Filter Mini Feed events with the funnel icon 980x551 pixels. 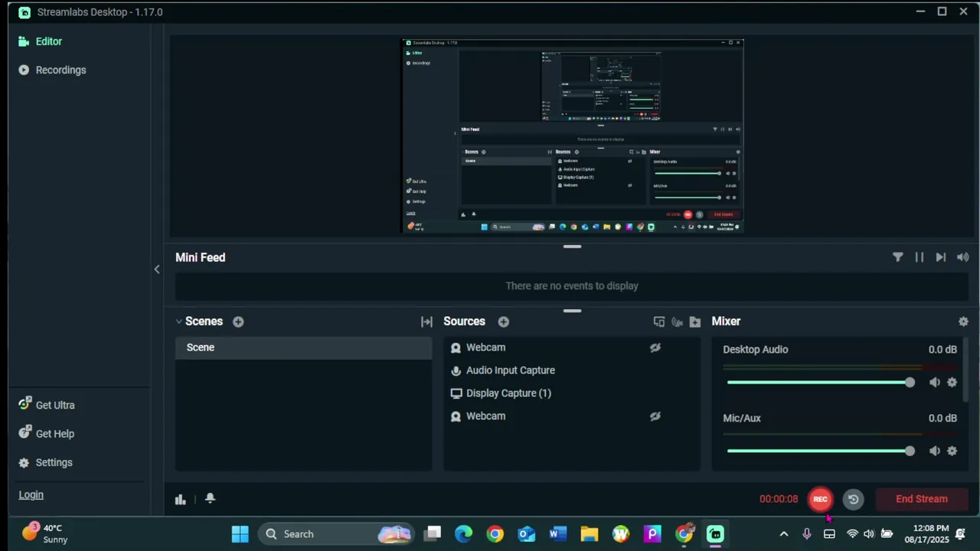(x=897, y=257)
